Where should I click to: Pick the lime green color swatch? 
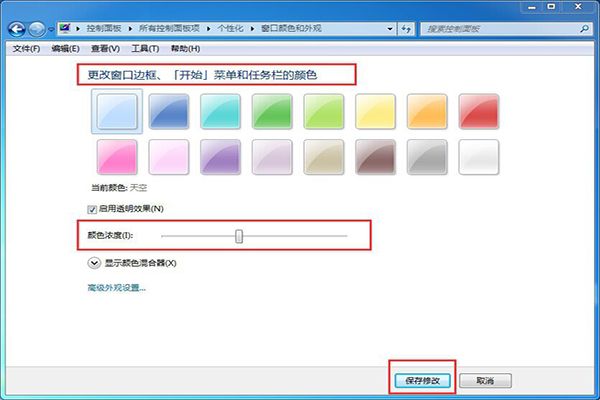point(324,111)
